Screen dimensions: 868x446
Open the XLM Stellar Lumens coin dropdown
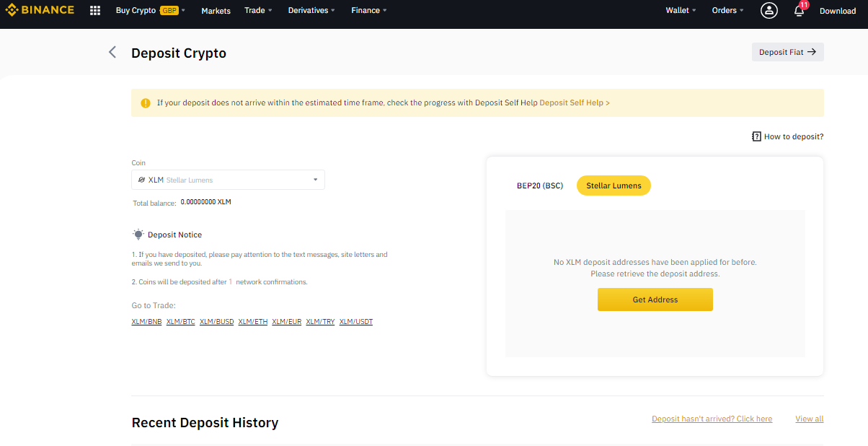click(228, 180)
